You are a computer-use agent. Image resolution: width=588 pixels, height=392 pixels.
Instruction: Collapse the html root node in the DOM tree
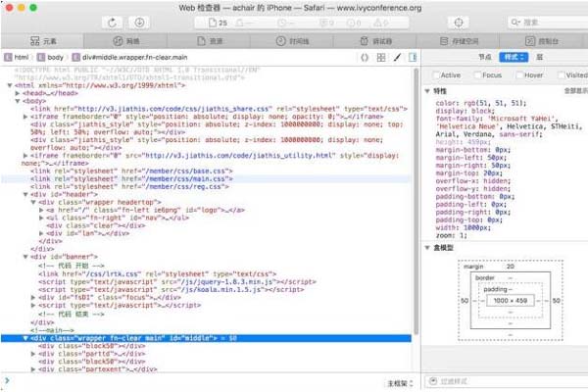(10, 85)
